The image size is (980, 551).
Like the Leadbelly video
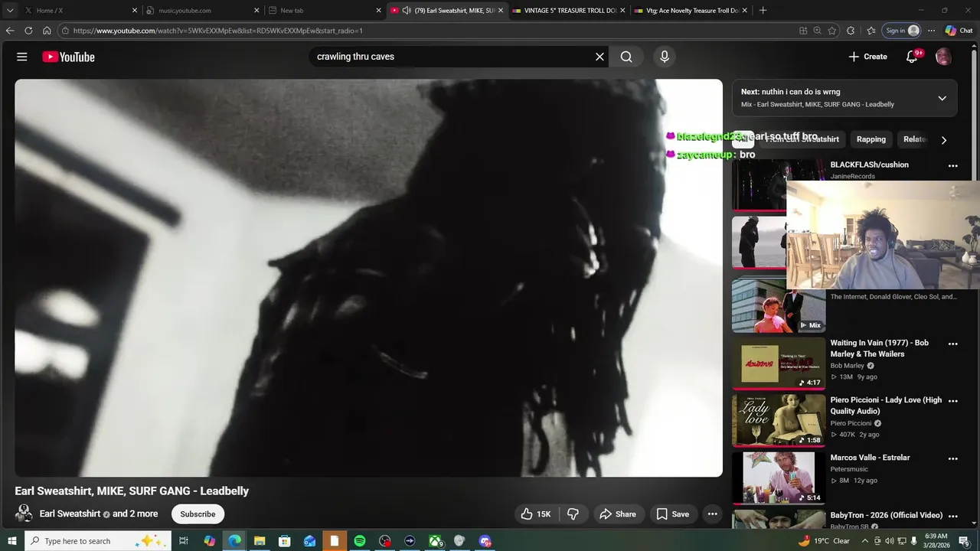coord(535,514)
